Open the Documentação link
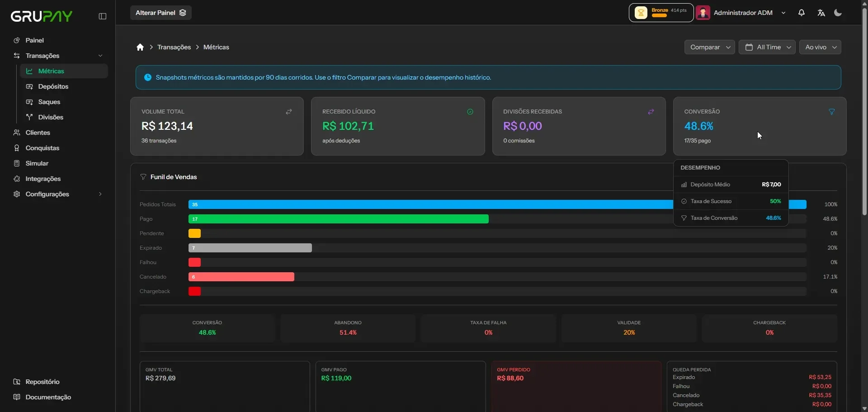The width and height of the screenshot is (868, 412). coord(48,397)
